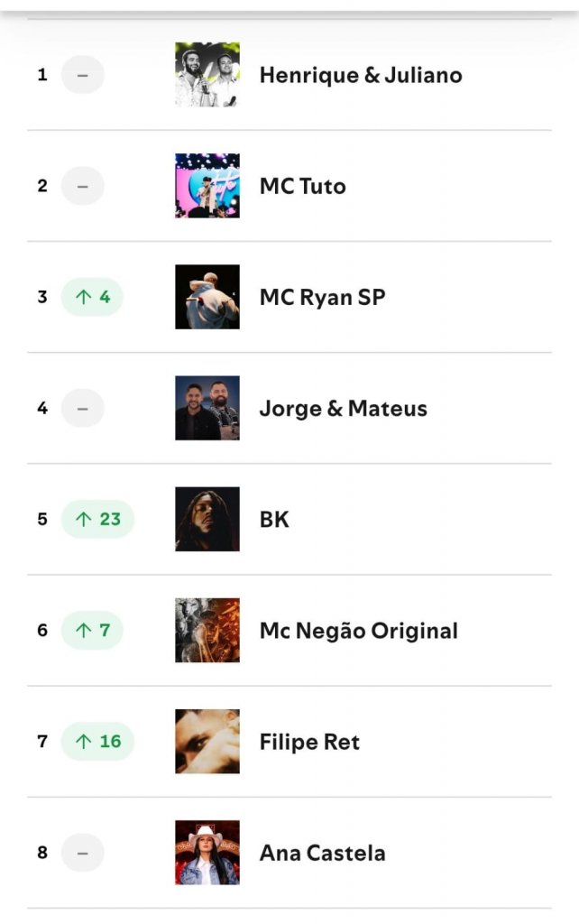Click the up 4 badge beside MC Ryan SP
Image resolution: width=579 pixels, height=924 pixels.
[x=92, y=297]
